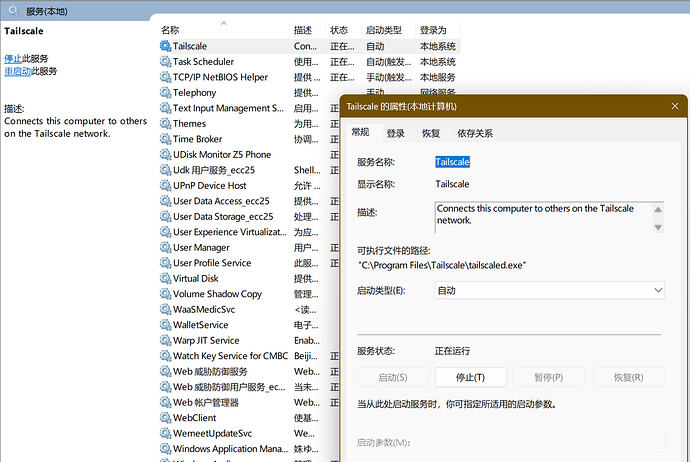
Task: Click the Windows Application Management service icon
Action: pyautogui.click(x=165, y=449)
